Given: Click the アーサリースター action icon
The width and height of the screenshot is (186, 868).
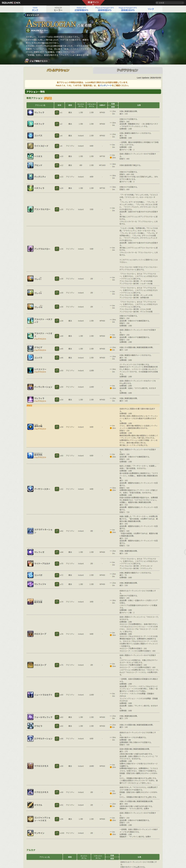Looking at the screenshot, I should click(30, 489).
